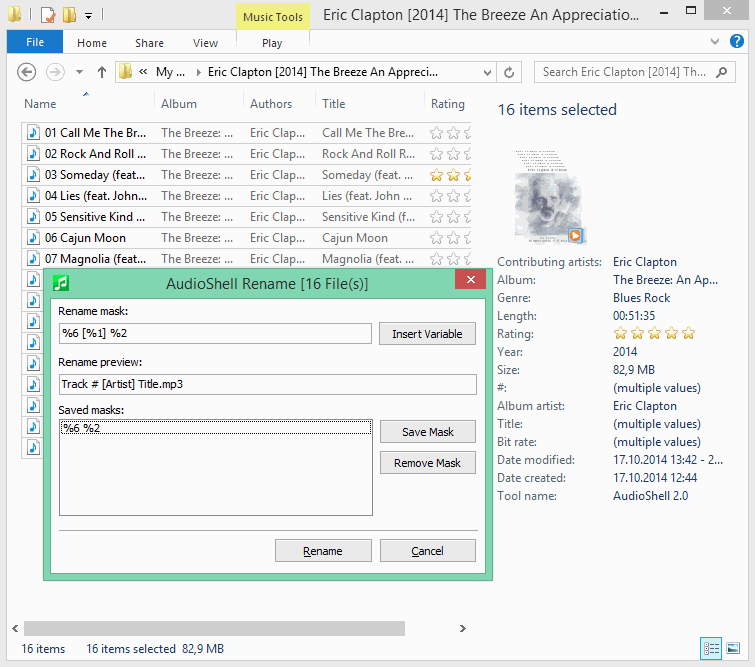The width and height of the screenshot is (755, 667).
Task: Click the Eric Clapton [2014] path segment
Action: pyautogui.click(x=323, y=72)
